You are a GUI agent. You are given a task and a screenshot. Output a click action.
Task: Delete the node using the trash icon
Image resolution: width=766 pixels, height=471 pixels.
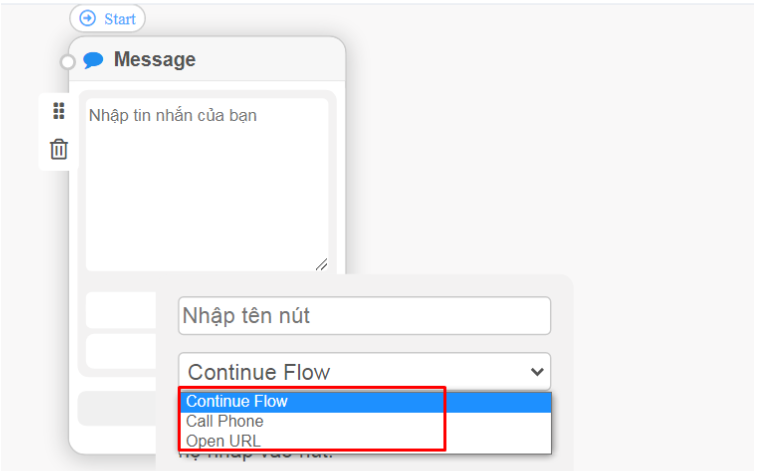coord(59,149)
